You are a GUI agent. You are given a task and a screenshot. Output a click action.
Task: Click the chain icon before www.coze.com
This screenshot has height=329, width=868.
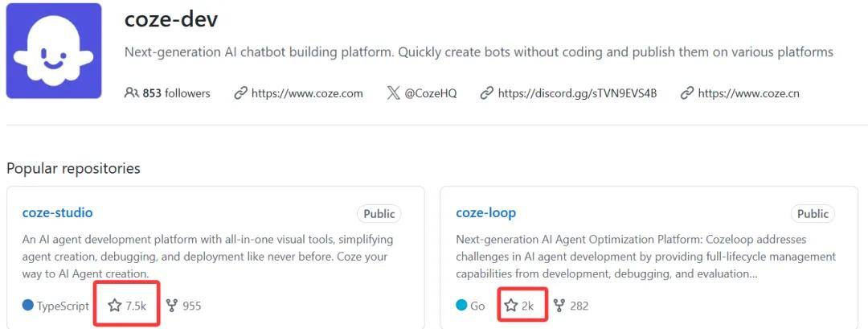point(240,93)
